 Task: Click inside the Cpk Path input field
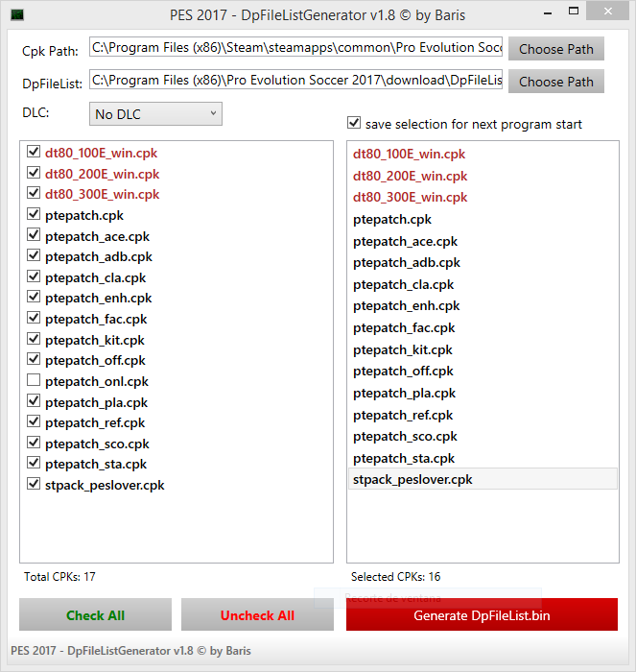296,47
